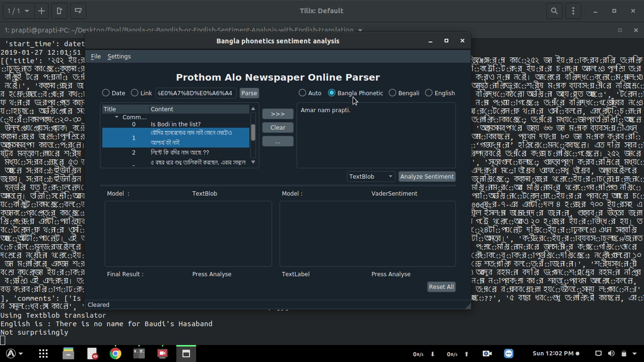Launch Google Chrome from taskbar
The height and width of the screenshot is (362, 644).
[x=116, y=354]
